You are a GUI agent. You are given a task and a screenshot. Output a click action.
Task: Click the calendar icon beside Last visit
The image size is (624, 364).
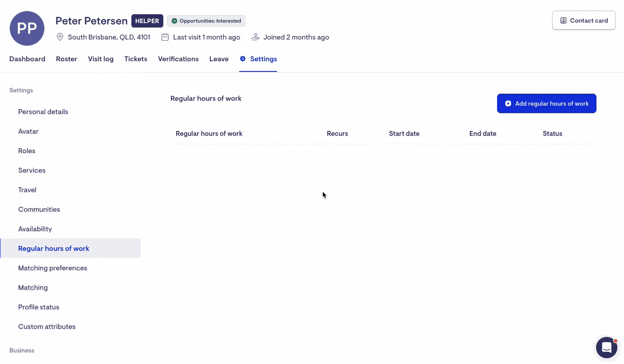point(165,37)
